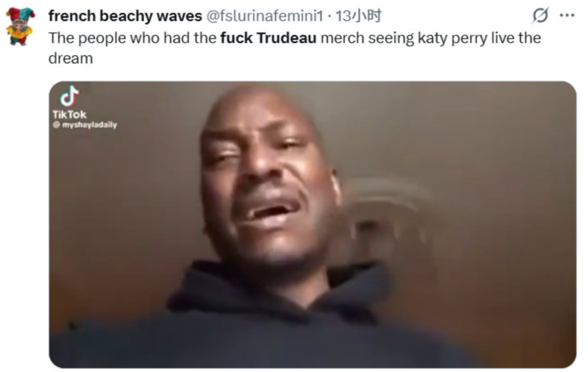The height and width of the screenshot is (372, 588).
Task: Open the three-dot more options menu
Action: pos(567,15)
